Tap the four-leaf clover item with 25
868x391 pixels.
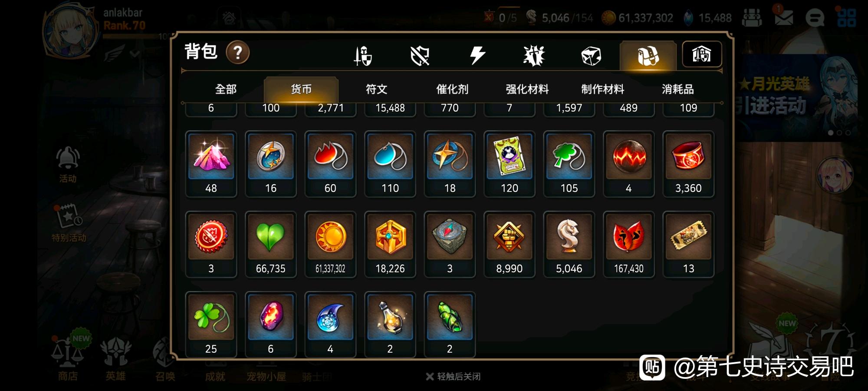click(211, 325)
